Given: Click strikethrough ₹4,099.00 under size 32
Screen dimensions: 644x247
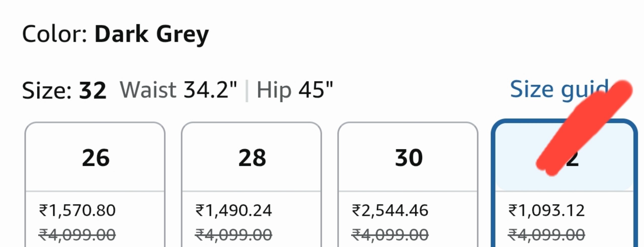Looking at the screenshot, I should pyautogui.click(x=546, y=235).
